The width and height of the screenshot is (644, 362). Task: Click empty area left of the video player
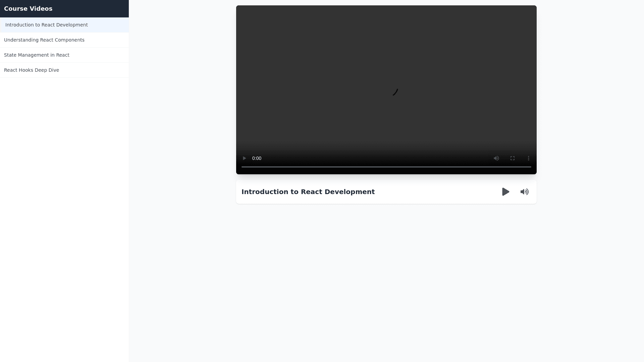183,90
